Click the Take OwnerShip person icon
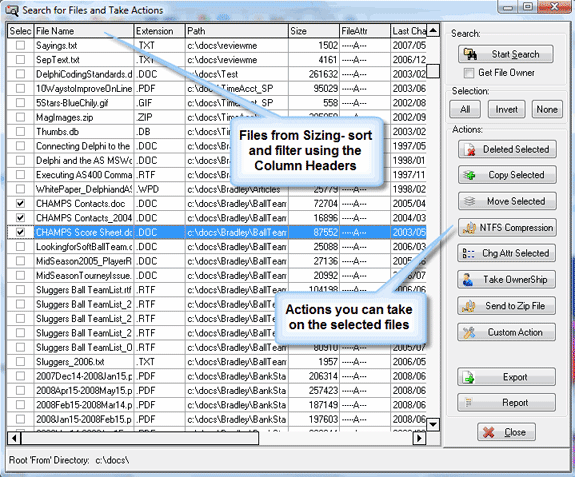 click(x=468, y=280)
